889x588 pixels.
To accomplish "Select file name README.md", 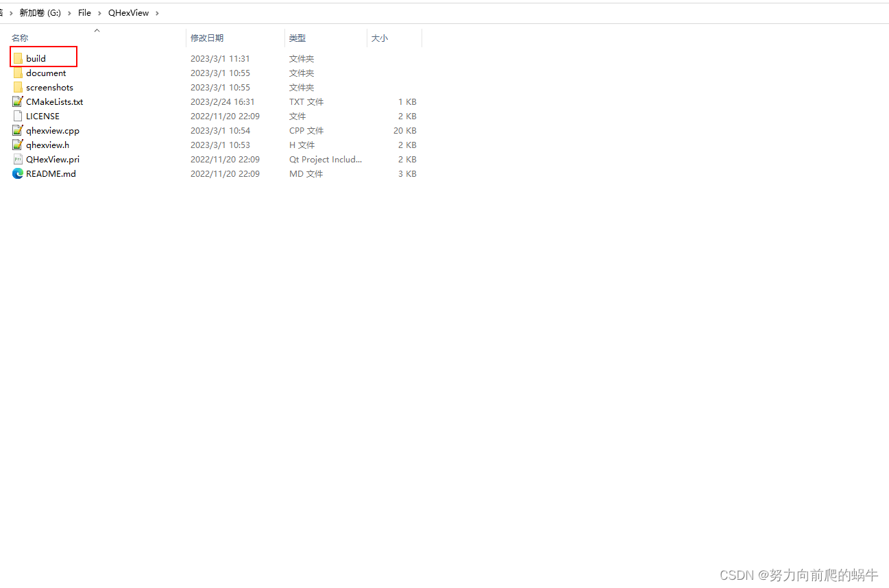I will (x=51, y=173).
